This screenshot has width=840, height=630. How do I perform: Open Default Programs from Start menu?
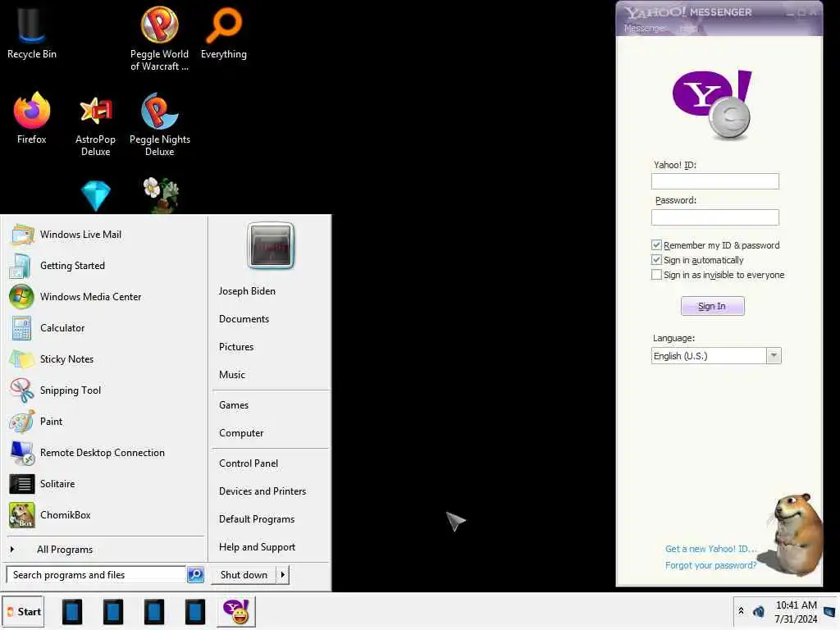[257, 519]
